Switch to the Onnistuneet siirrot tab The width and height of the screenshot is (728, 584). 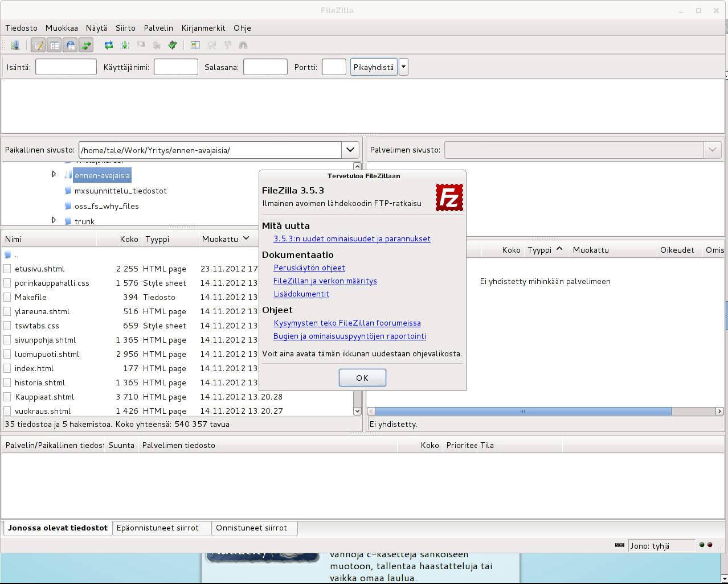(254, 528)
